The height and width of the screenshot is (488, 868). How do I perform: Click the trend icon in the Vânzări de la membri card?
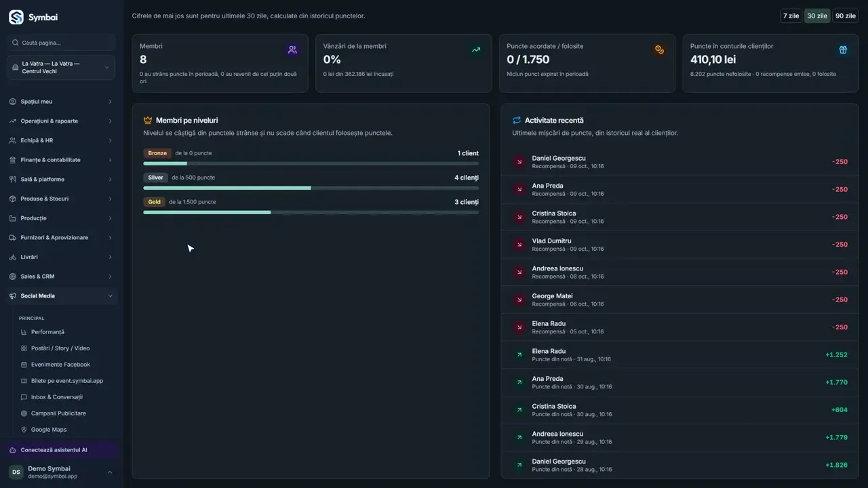pyautogui.click(x=476, y=49)
